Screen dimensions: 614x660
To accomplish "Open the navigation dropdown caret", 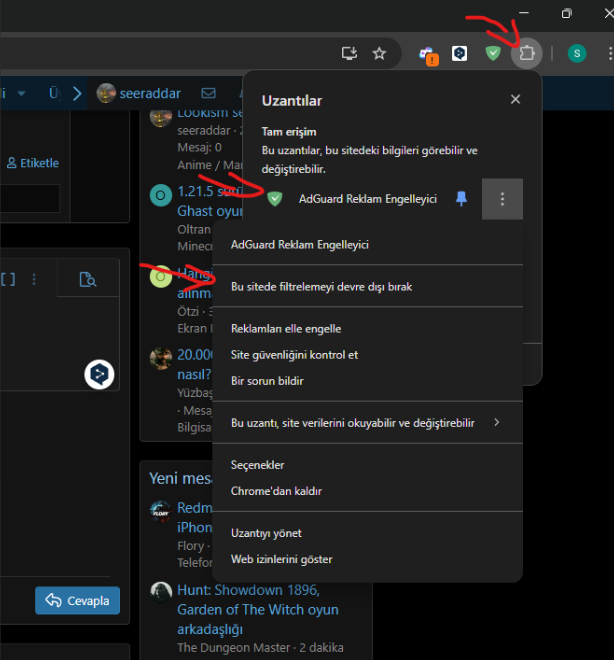I will coord(21,93).
